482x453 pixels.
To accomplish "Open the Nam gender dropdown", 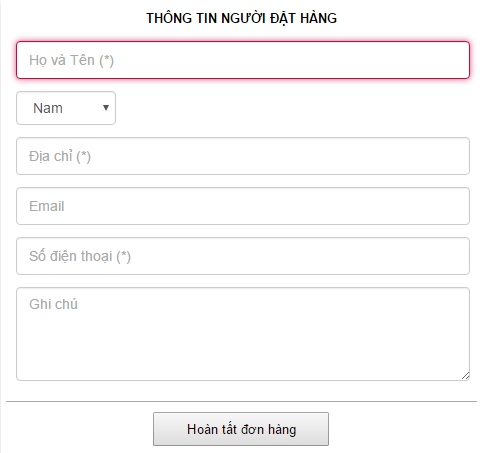I will pyautogui.click(x=66, y=108).
